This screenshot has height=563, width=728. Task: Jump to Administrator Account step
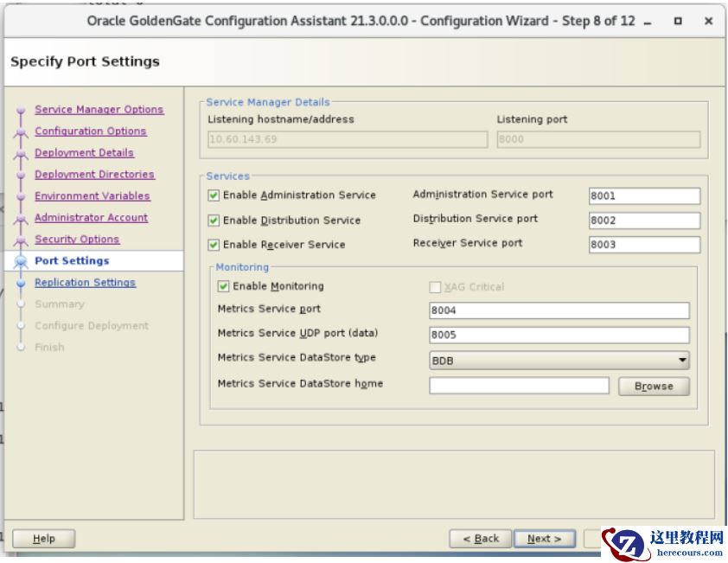pos(91,218)
